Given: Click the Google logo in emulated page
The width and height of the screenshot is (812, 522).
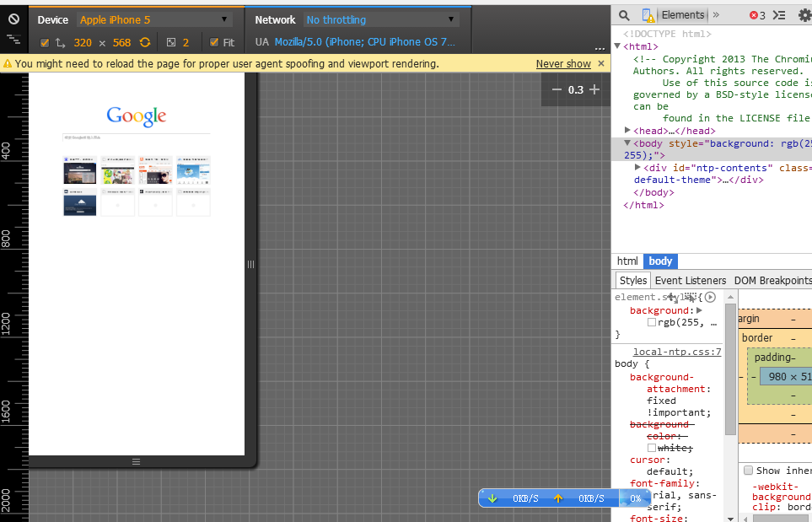Looking at the screenshot, I should 137,116.
